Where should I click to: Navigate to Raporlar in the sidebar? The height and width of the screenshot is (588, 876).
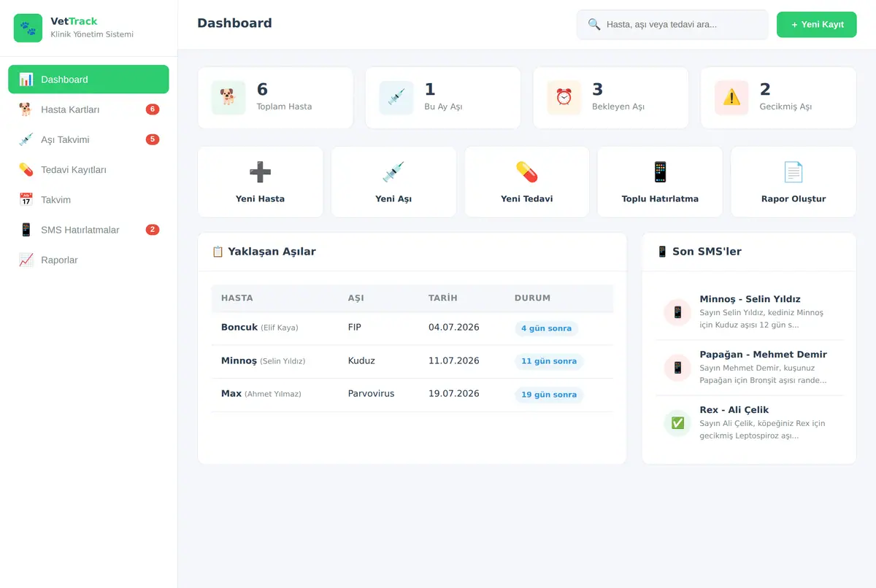(x=88, y=260)
